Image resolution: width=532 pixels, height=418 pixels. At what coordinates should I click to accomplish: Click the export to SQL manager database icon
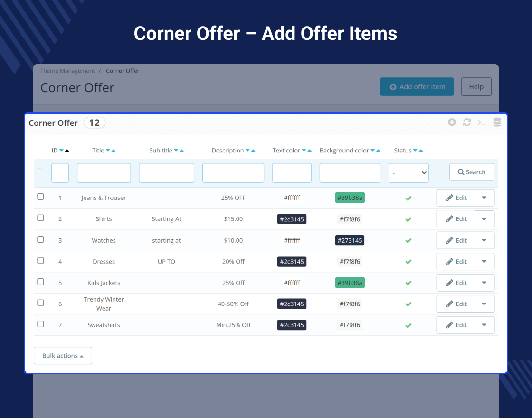(497, 122)
